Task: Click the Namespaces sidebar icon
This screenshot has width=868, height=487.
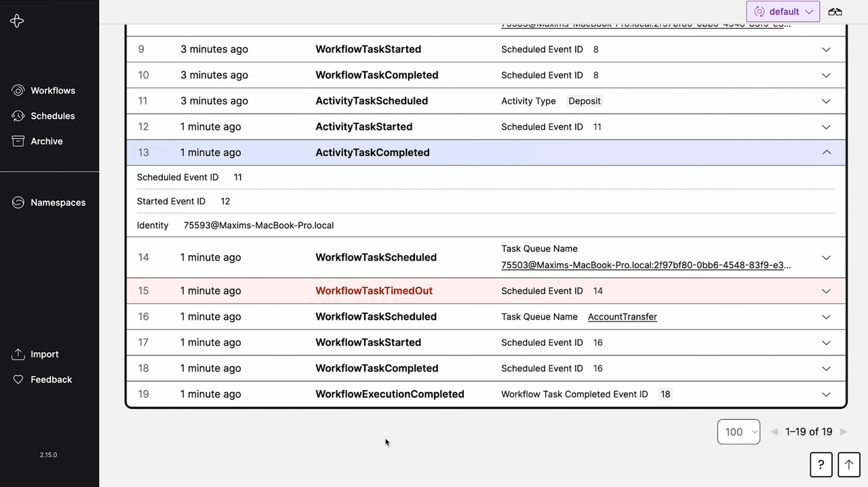Action: (x=18, y=202)
